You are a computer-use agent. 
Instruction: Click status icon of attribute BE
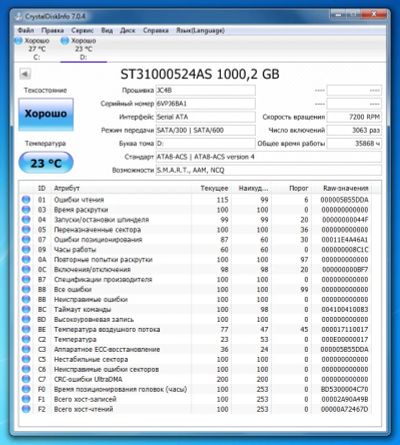click(x=26, y=329)
